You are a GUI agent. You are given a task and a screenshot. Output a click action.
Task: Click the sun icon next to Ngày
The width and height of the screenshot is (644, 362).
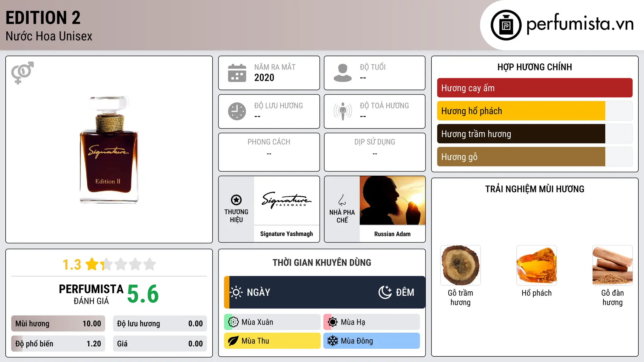tap(236, 292)
